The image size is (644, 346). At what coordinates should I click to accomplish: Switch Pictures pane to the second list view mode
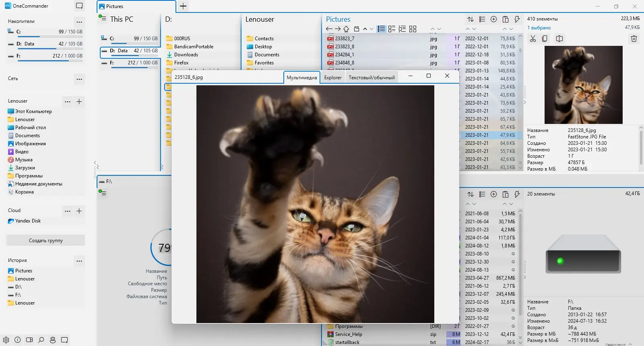(392, 29)
